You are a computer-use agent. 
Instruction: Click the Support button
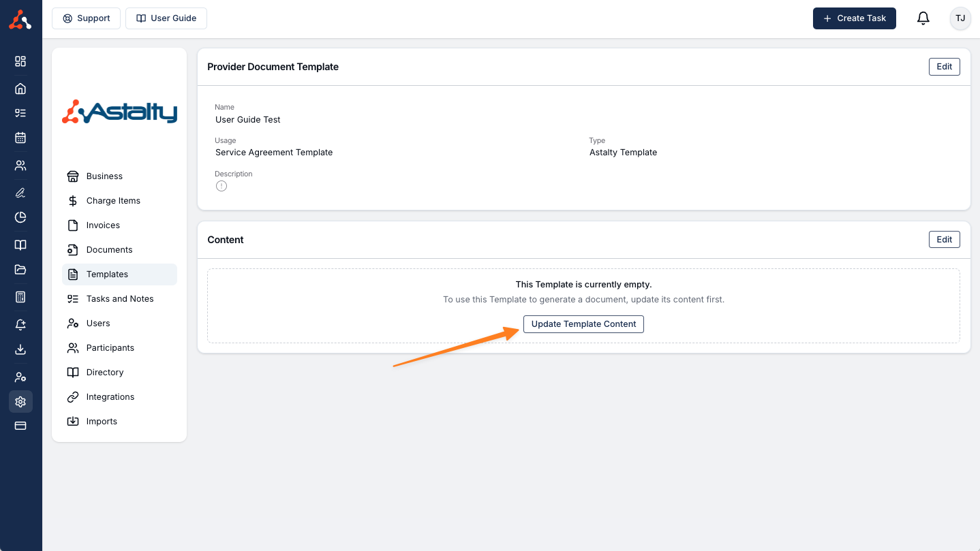[86, 18]
